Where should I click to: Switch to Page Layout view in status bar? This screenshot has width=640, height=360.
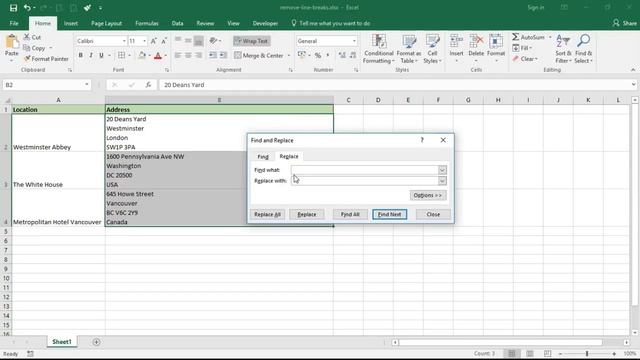(x=529, y=353)
